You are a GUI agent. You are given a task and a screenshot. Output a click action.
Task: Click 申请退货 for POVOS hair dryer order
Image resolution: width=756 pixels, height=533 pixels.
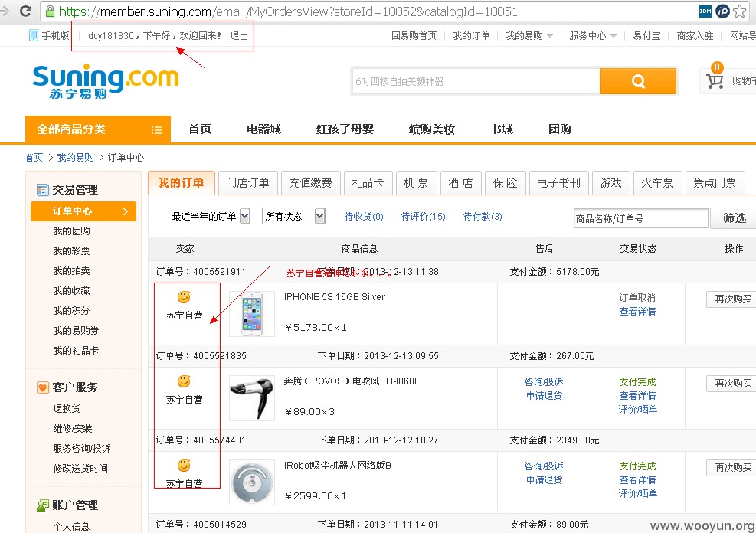coord(544,396)
